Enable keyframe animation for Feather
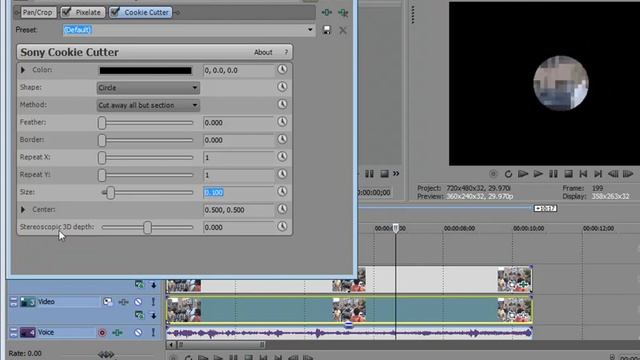Screen dimensions: 640x360 click(282, 122)
